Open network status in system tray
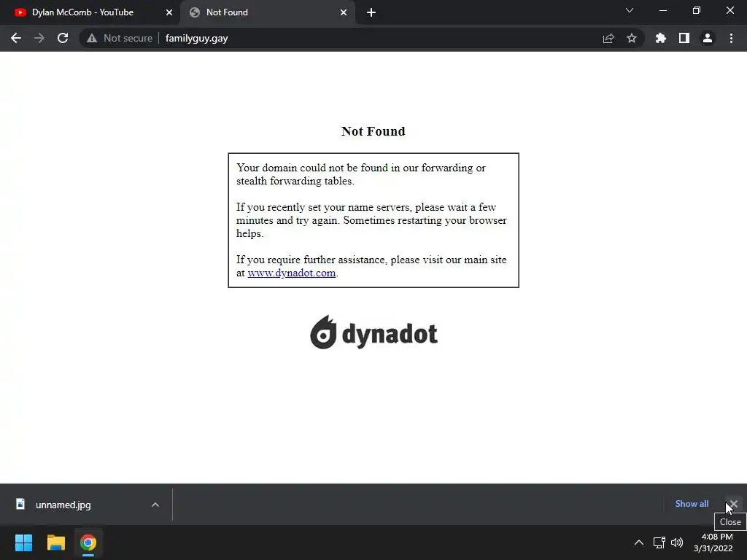This screenshot has width=747, height=560. point(659,542)
